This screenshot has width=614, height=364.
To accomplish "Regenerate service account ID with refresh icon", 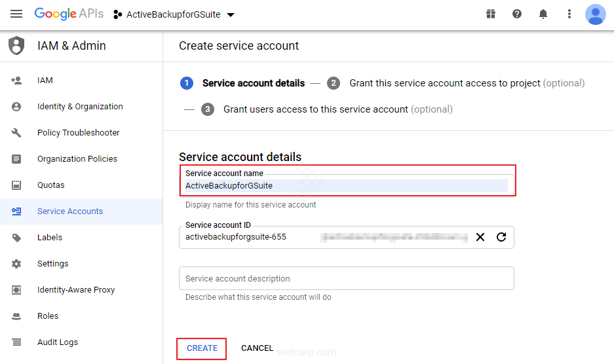I will click(x=501, y=237).
